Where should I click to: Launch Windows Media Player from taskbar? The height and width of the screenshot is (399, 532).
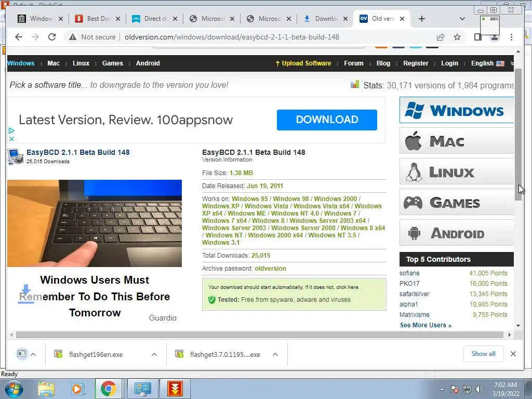click(x=77, y=389)
